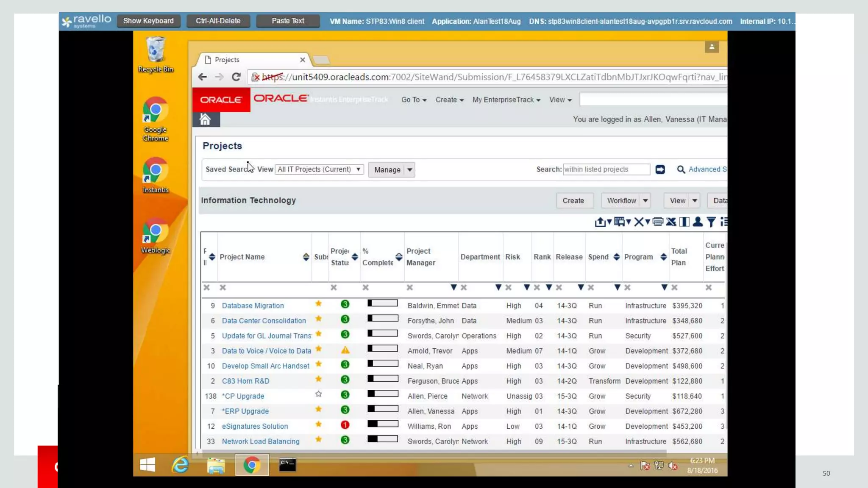Viewport: 868px width, 488px height.
Task: Open the Instantis desktop shortcut
Action: [156, 175]
